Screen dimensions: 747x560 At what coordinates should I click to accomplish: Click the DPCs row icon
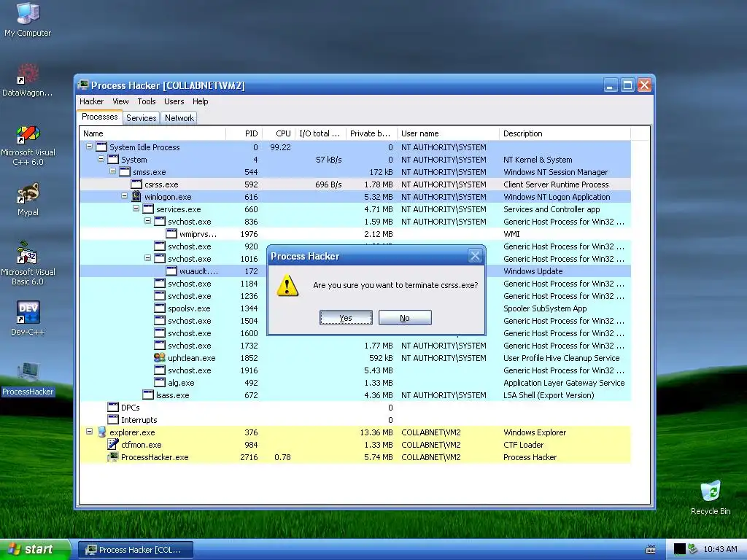tap(113, 407)
